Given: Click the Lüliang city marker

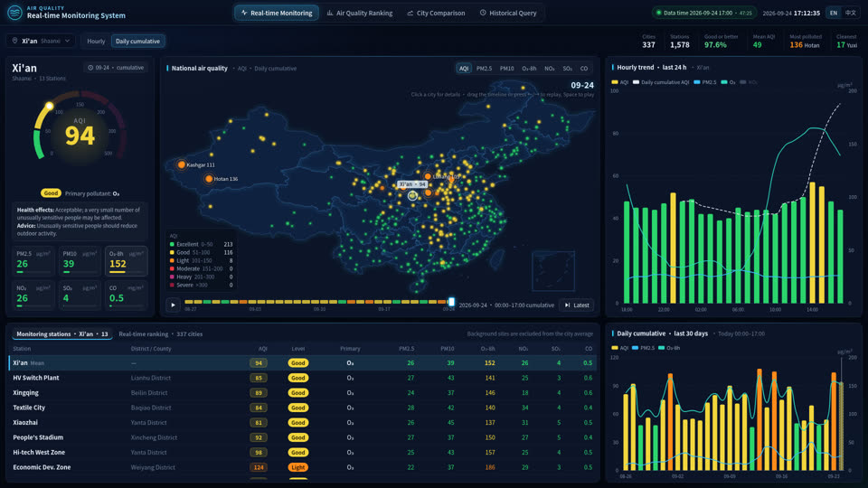Looking at the screenshot, I should click(428, 176).
